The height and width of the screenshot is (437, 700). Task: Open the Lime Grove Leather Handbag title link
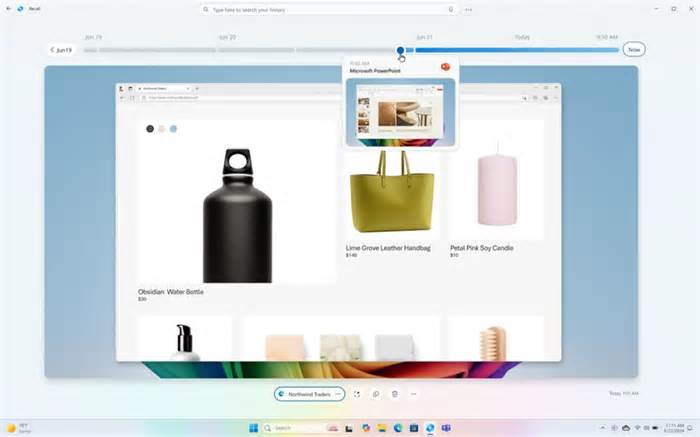[388, 248]
